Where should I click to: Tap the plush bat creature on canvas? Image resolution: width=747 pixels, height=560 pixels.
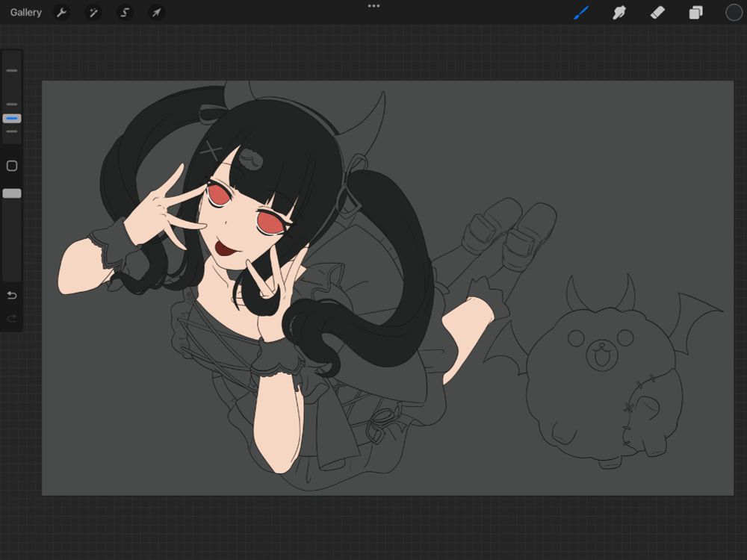[x=604, y=373]
